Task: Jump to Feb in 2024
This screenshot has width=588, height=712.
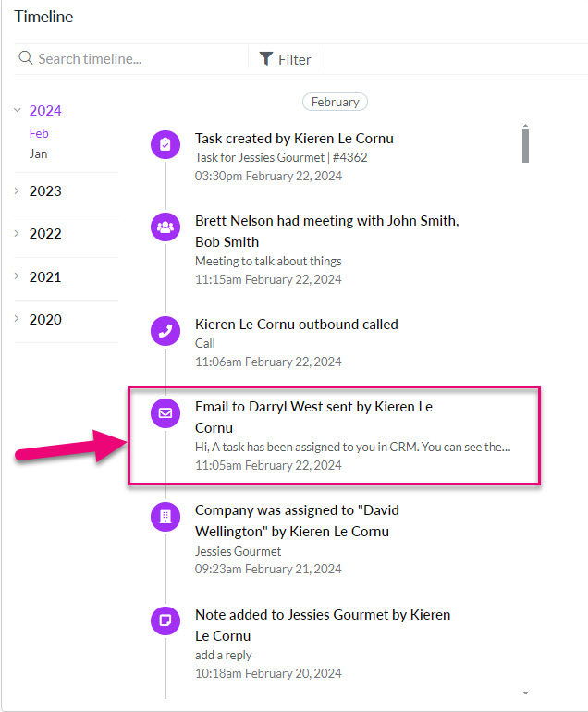Action: tap(39, 133)
